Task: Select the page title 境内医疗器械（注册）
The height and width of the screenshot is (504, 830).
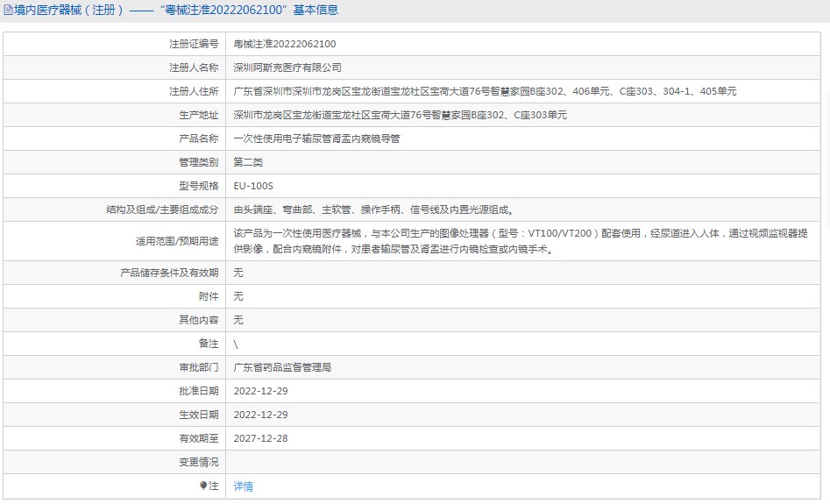Action: pyautogui.click(x=69, y=10)
